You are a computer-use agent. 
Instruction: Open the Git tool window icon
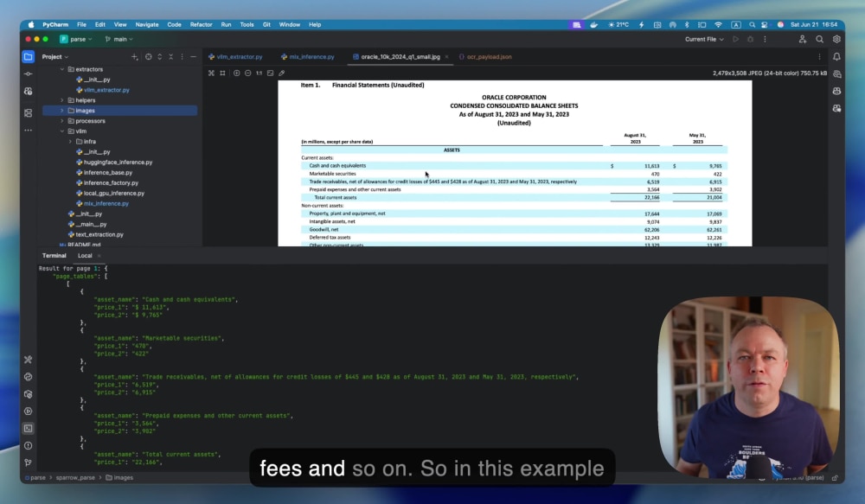click(29, 463)
